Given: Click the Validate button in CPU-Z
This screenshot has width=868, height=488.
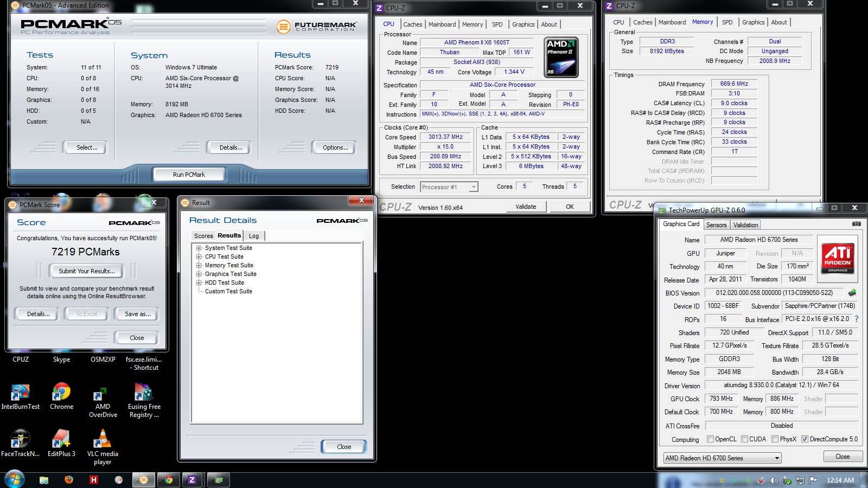Looking at the screenshot, I should [526, 207].
